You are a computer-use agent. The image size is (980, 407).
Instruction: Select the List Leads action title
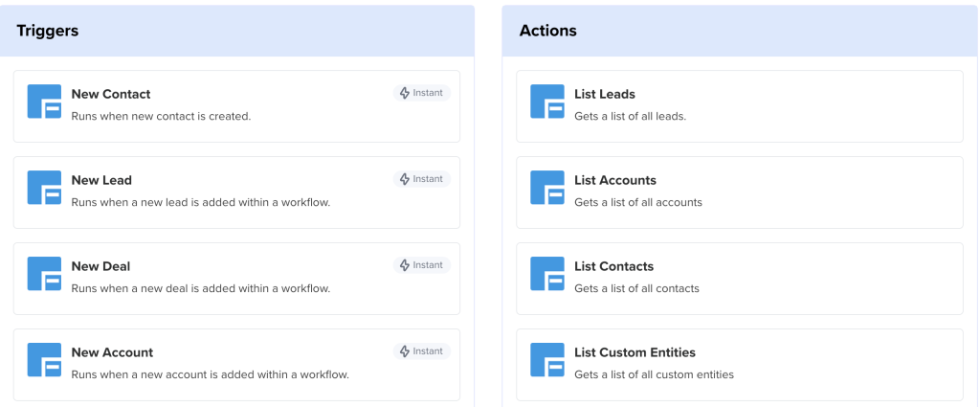click(605, 94)
